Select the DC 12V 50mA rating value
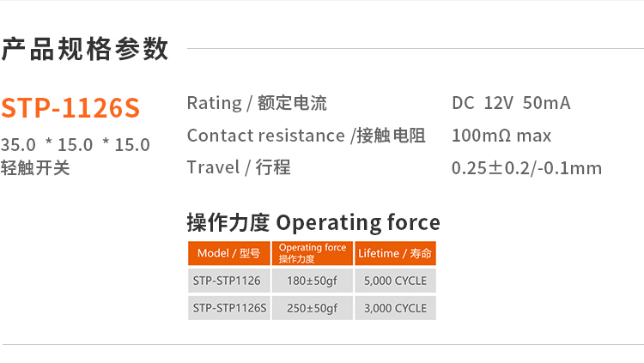This screenshot has width=644, height=363. point(511,104)
